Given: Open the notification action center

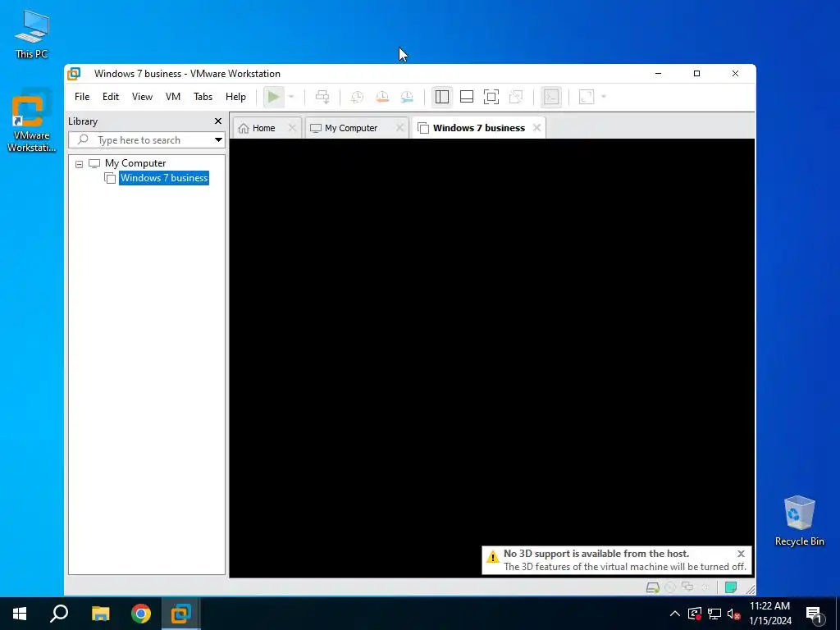Looking at the screenshot, I should [x=814, y=614].
